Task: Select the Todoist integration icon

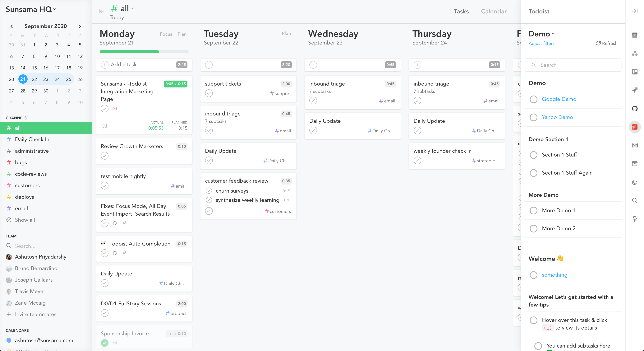Action: click(x=634, y=127)
